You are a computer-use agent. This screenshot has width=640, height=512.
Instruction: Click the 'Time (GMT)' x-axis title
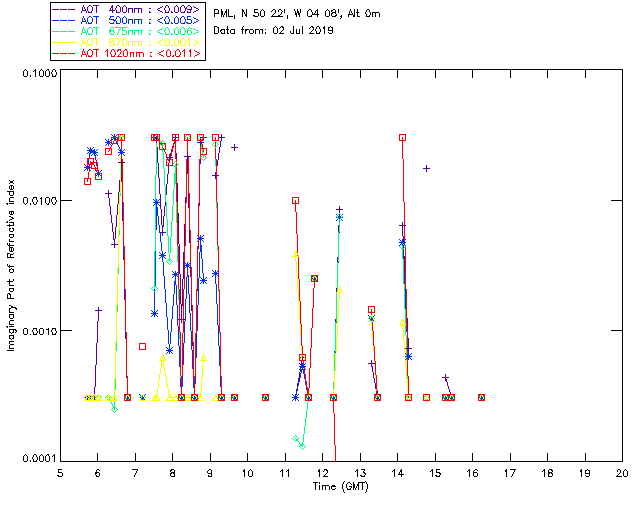click(341, 484)
